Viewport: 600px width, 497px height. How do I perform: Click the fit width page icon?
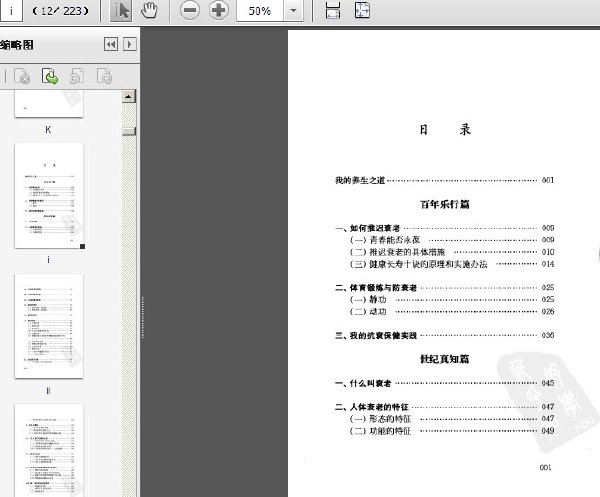(x=333, y=10)
